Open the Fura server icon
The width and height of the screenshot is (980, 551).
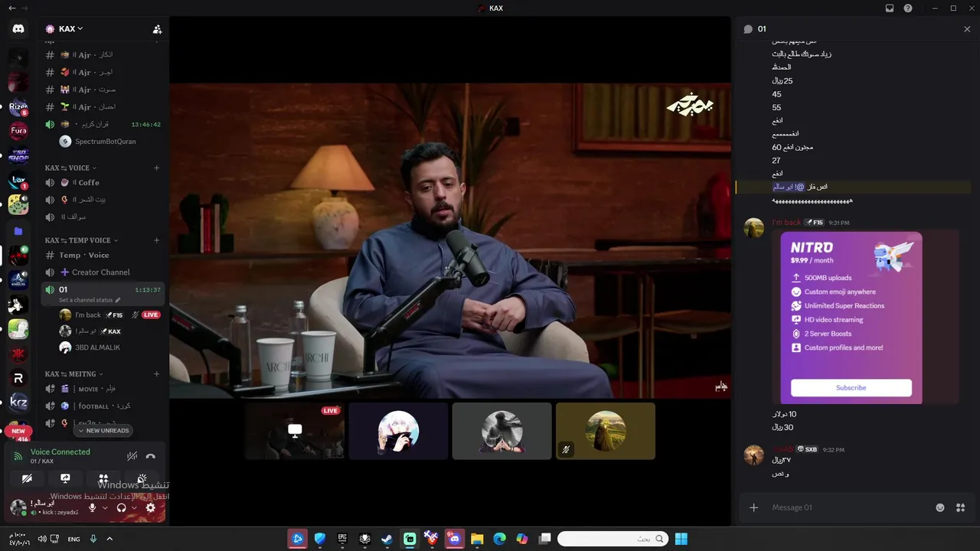click(18, 131)
